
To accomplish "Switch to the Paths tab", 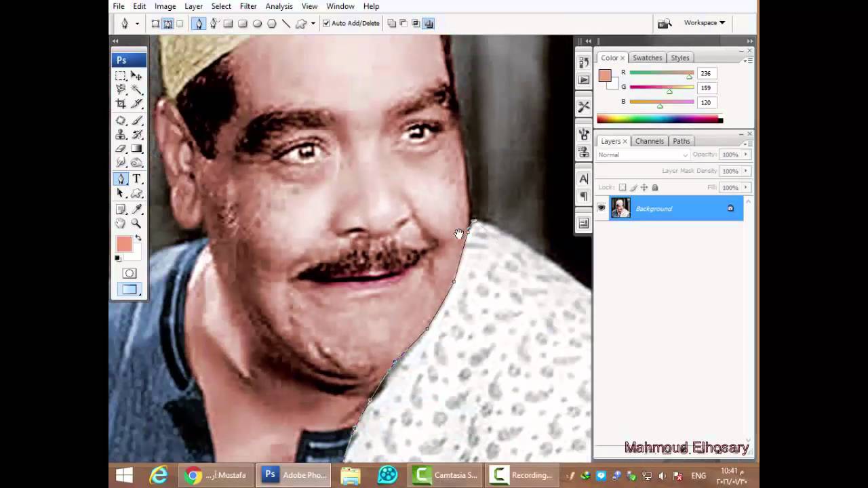I will [682, 141].
